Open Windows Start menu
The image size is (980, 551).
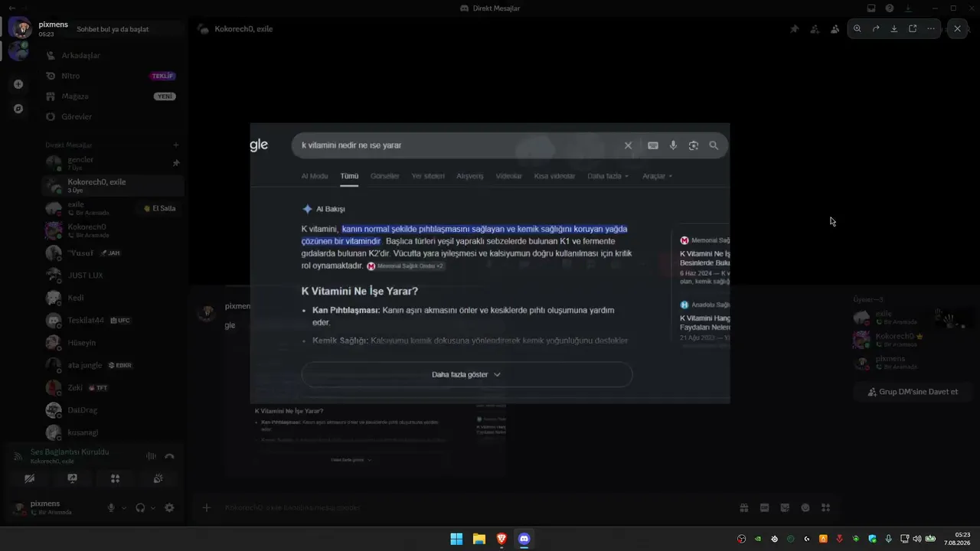click(x=456, y=539)
